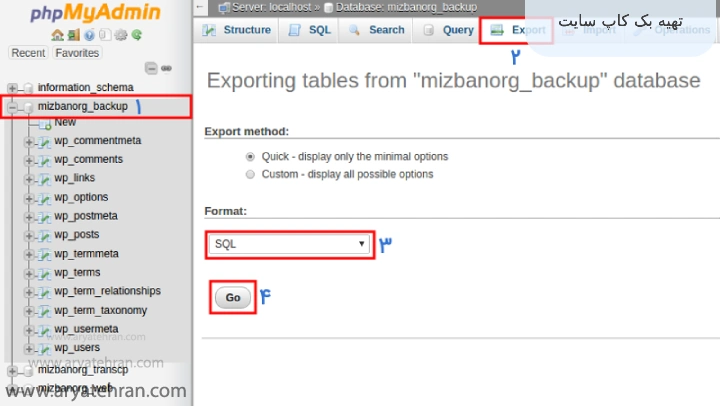Click the collapse all minus icon

tap(150, 68)
